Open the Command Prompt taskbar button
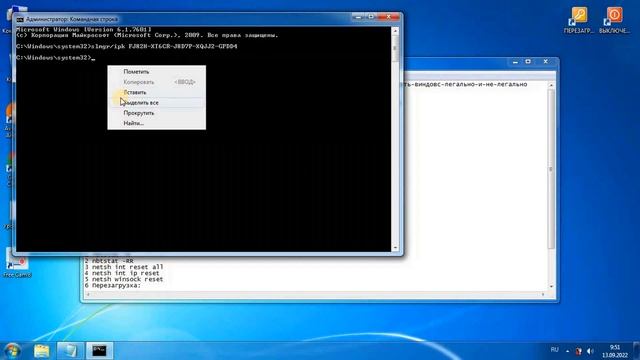Screen dimensions: 640x360 (99, 351)
